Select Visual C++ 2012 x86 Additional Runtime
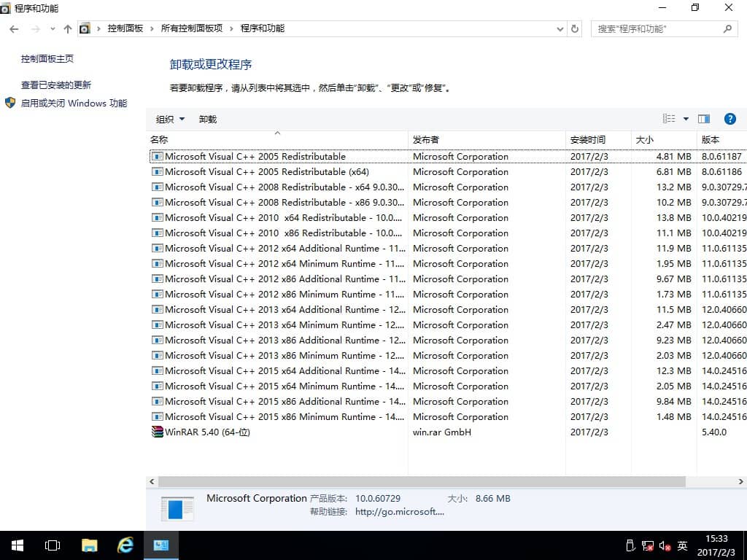The width and height of the screenshot is (747, 560). coord(448,279)
